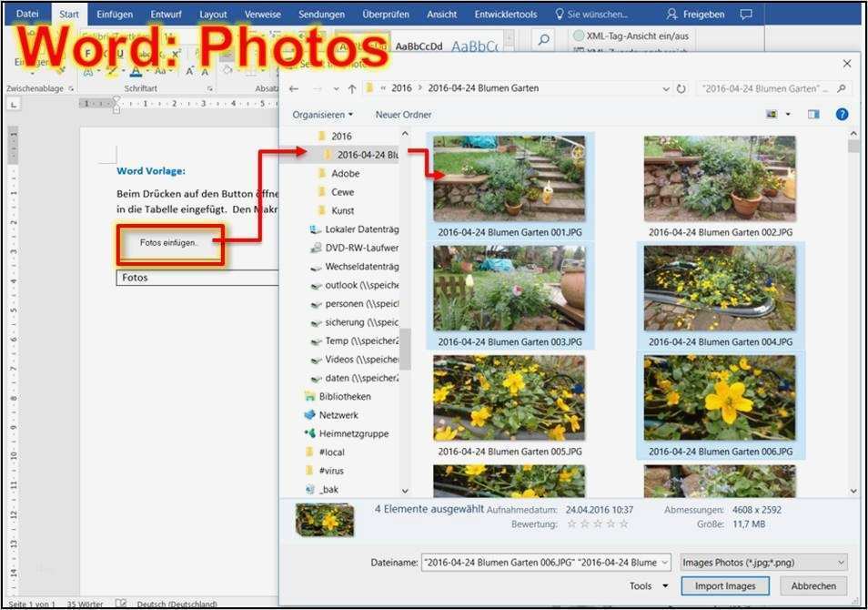Select the Wechseldatenträger drive icon
868x610 pixels.
pyautogui.click(x=316, y=267)
